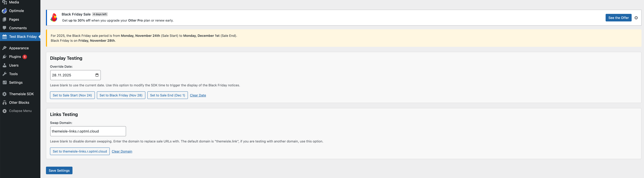
Task: Open the Comments menu
Action: click(18, 28)
